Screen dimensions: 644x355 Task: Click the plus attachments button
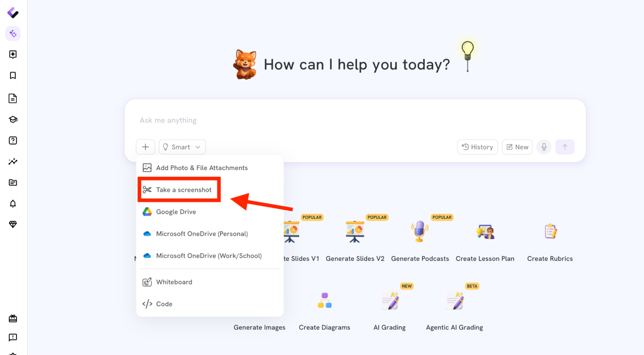coord(145,147)
